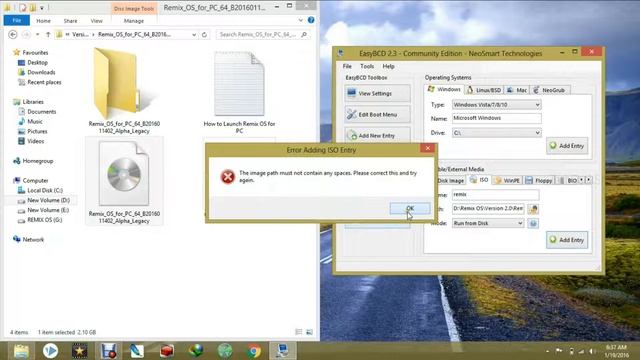This screenshot has width=640, height=360.
Task: Select Downloads under Favourites
Action: click(41, 72)
